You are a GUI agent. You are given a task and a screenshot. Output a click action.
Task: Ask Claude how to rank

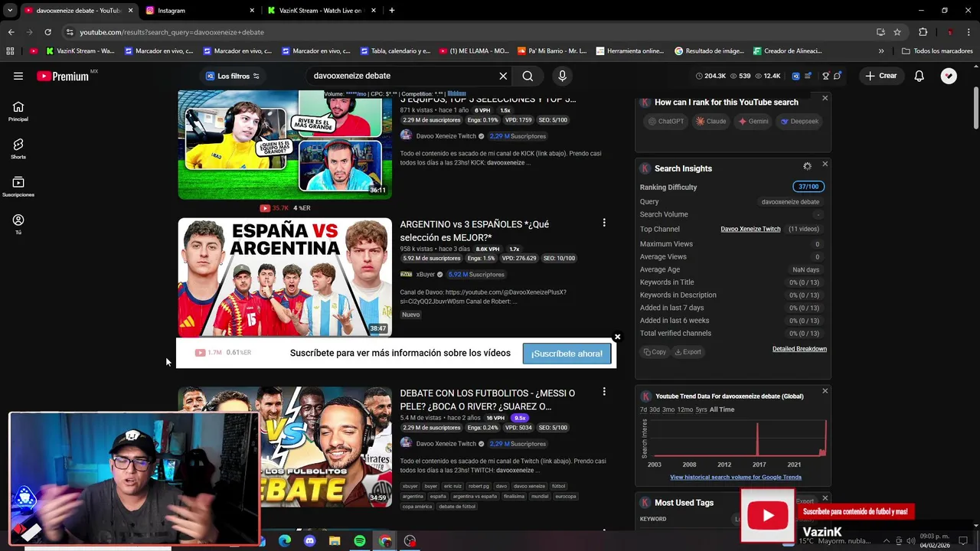[710, 121]
